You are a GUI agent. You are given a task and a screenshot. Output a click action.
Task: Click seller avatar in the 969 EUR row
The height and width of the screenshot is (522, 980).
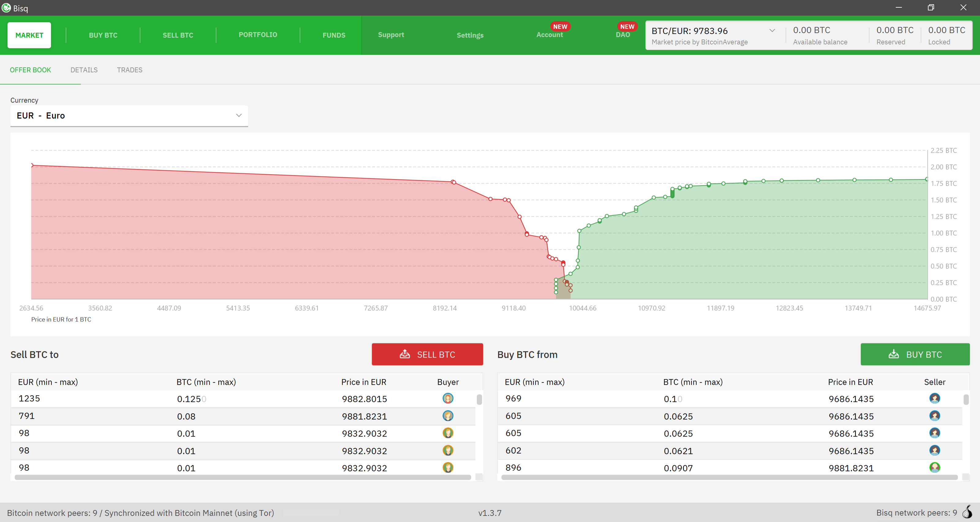pos(935,398)
